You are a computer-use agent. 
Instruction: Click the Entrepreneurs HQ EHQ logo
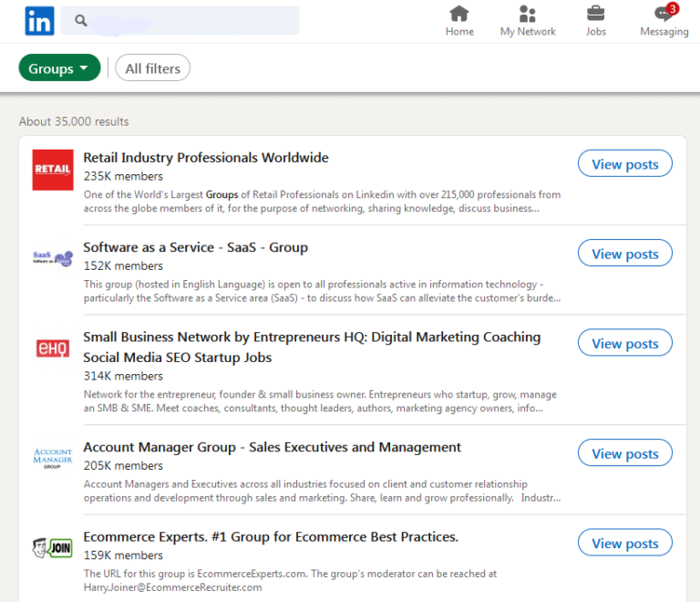point(53,348)
